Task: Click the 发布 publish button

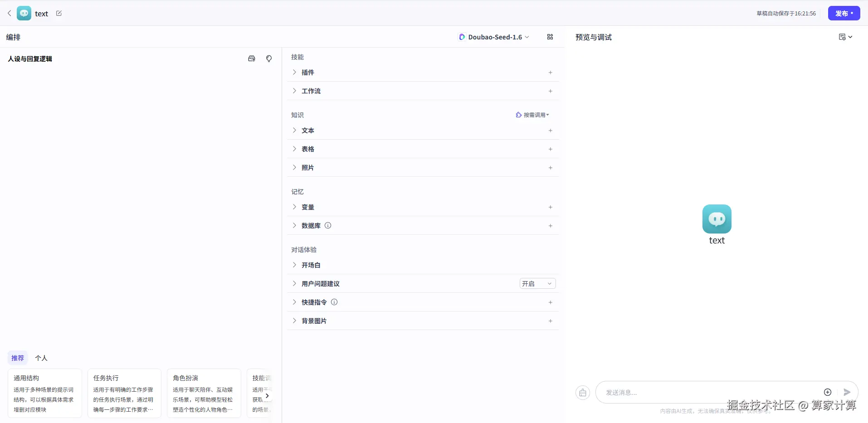Action: point(844,13)
